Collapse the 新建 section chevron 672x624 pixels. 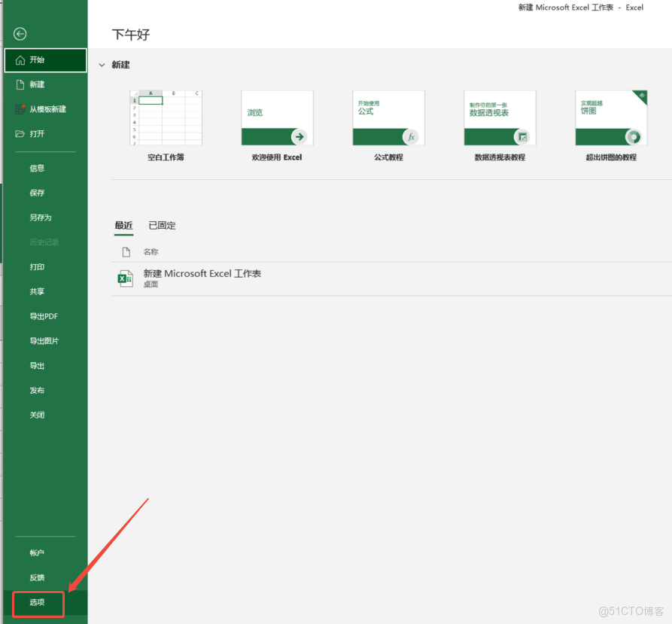click(x=102, y=65)
